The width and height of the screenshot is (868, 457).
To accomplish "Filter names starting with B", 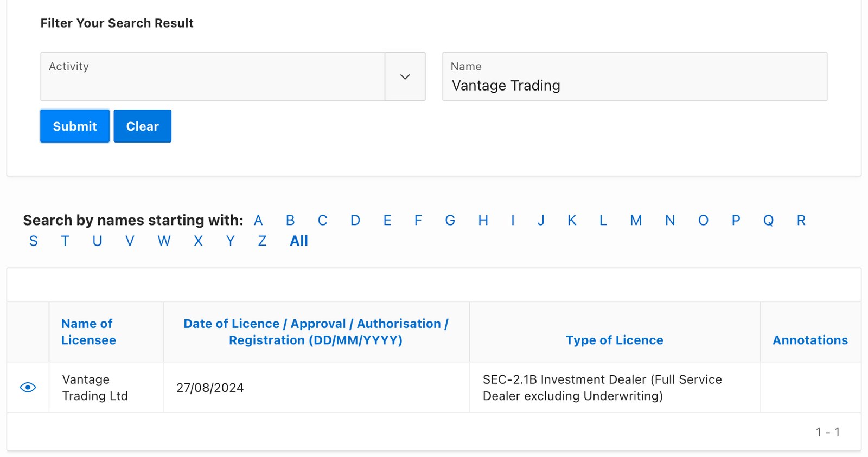I will click(x=290, y=220).
